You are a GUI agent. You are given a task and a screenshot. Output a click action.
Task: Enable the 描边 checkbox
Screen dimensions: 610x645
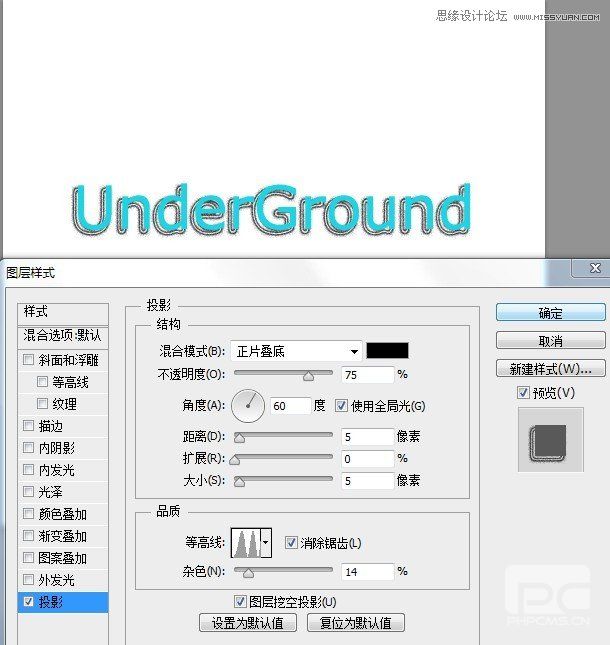coord(28,425)
